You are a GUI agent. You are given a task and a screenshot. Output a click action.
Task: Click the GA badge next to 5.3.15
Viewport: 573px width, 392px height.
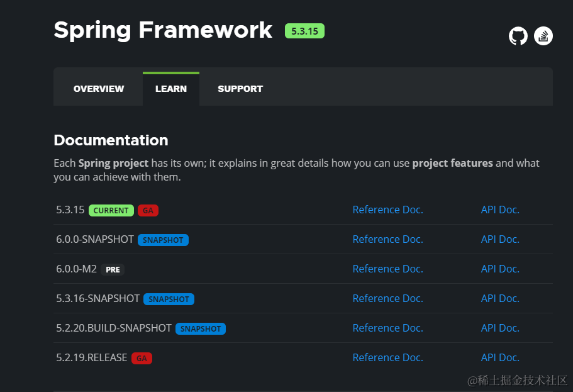pyautogui.click(x=148, y=210)
